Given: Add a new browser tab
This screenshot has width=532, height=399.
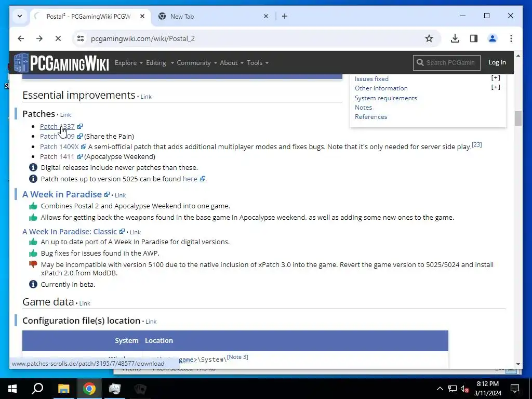Looking at the screenshot, I should 284,16.
